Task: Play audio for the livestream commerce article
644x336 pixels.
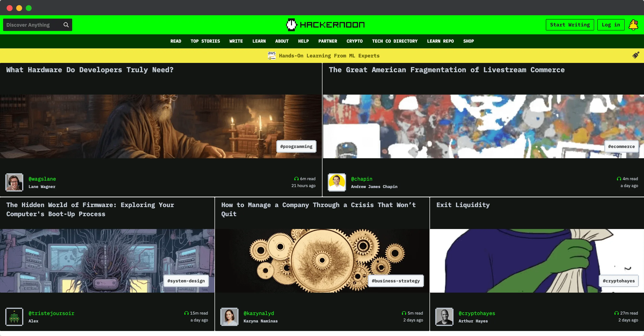Action: point(619,178)
